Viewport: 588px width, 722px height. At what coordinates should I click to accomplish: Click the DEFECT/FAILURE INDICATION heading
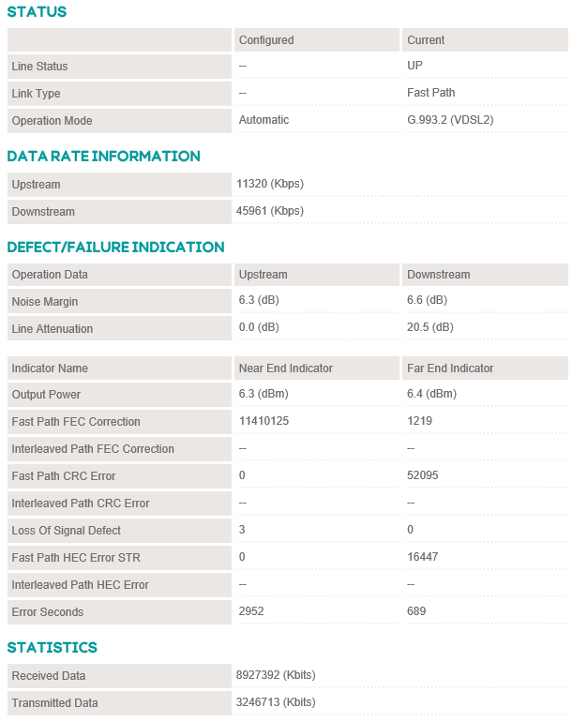pos(115,248)
